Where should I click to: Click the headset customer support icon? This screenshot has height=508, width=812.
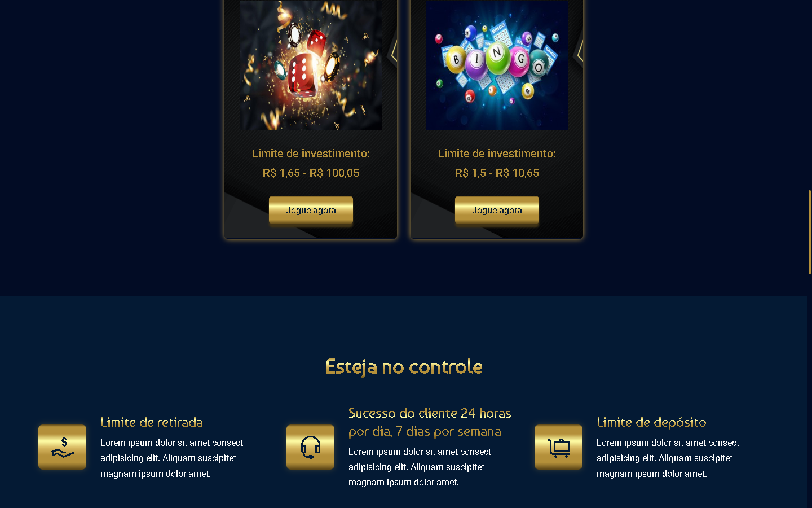pos(310,446)
